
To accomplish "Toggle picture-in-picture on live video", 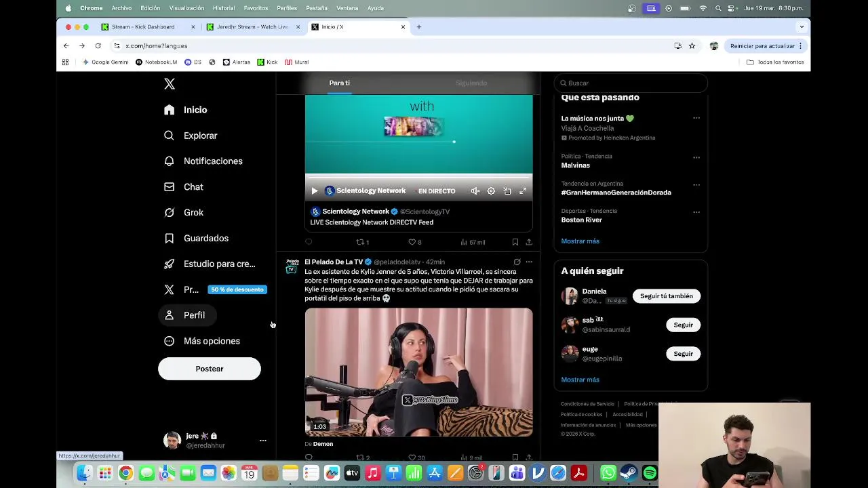I will coord(507,191).
